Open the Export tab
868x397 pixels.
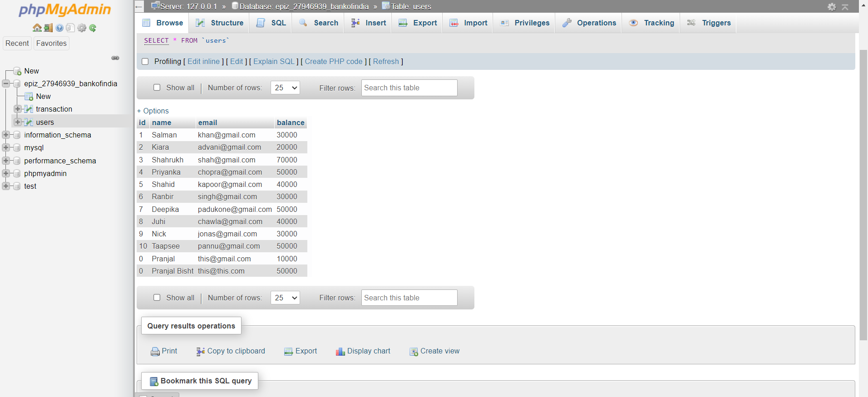click(x=418, y=23)
